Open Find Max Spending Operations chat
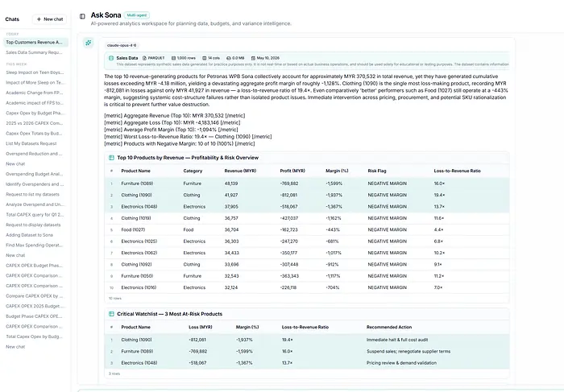Image resolution: width=564 pixels, height=392 pixels. point(35,246)
